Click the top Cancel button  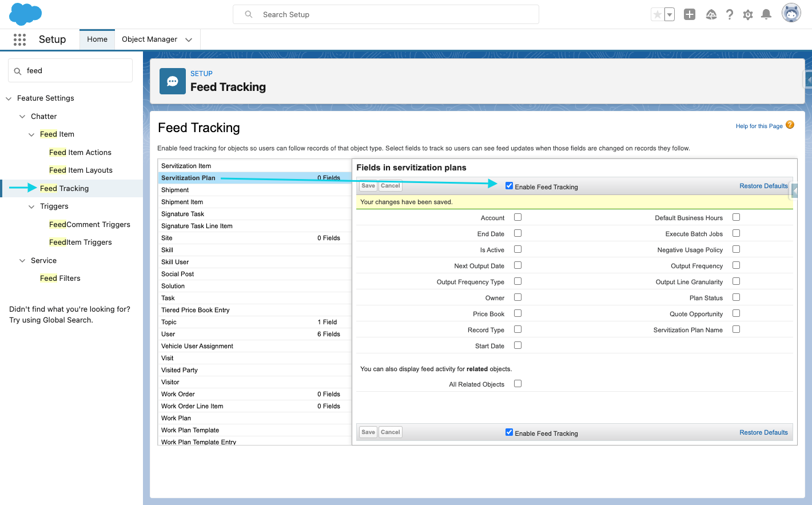[x=391, y=186]
